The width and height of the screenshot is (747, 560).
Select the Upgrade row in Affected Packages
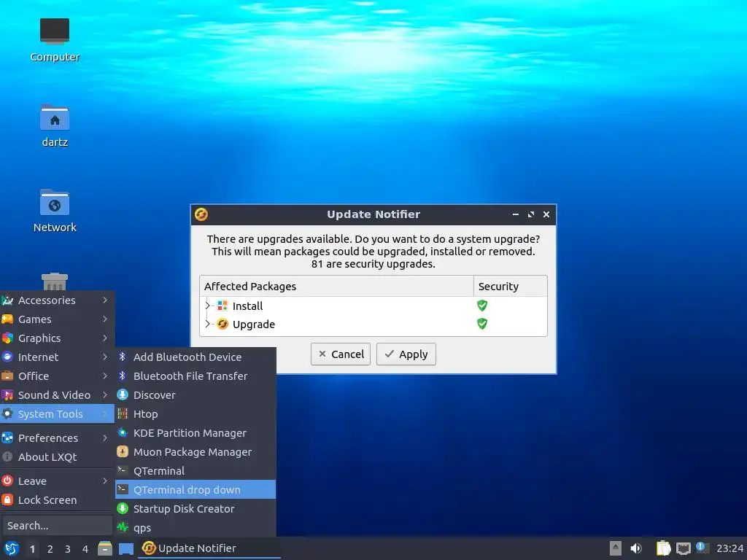[x=373, y=324]
